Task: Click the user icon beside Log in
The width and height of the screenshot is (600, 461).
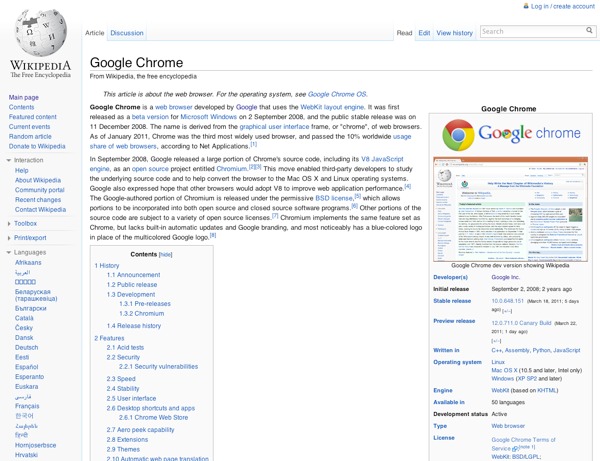Action: 526,6
